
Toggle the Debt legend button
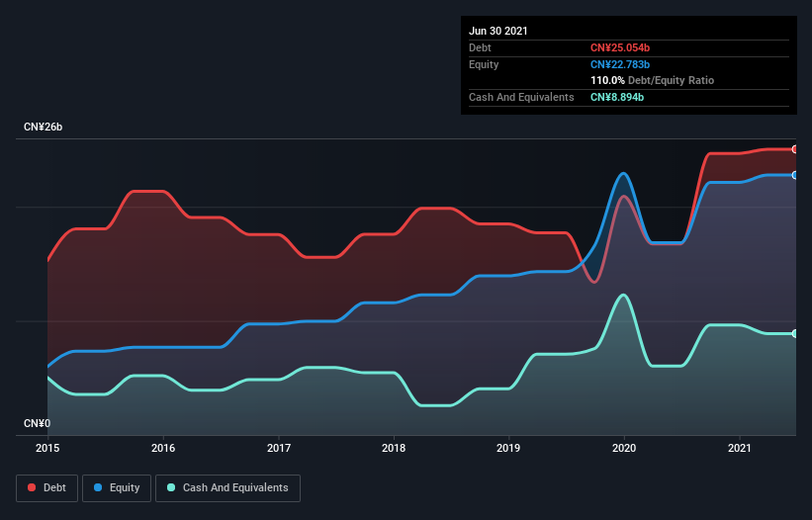click(47, 488)
